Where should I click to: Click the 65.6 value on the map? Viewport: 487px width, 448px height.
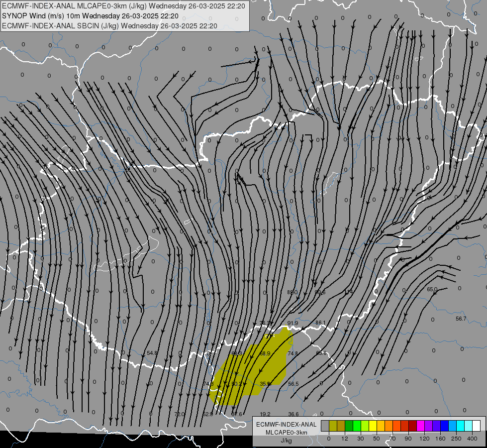pos(321,353)
